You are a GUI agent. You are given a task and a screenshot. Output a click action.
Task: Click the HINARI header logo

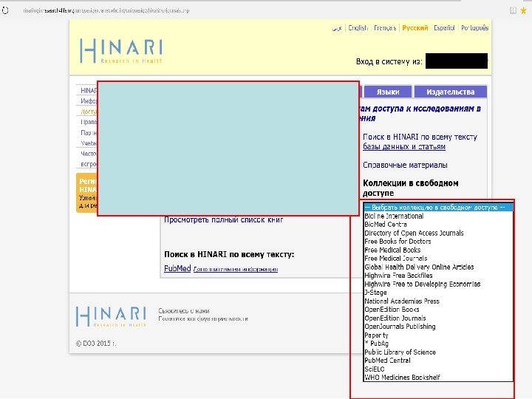tap(121, 51)
